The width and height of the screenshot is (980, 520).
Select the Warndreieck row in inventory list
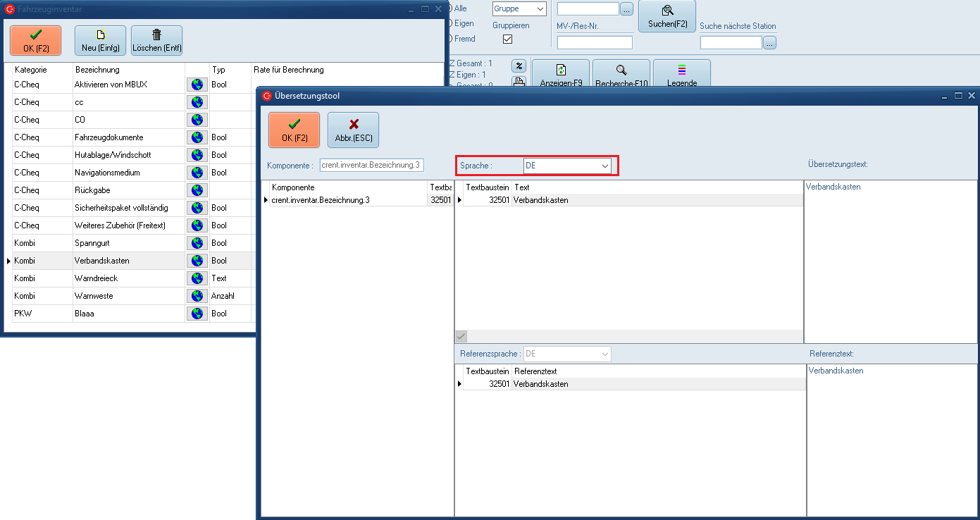(x=131, y=278)
